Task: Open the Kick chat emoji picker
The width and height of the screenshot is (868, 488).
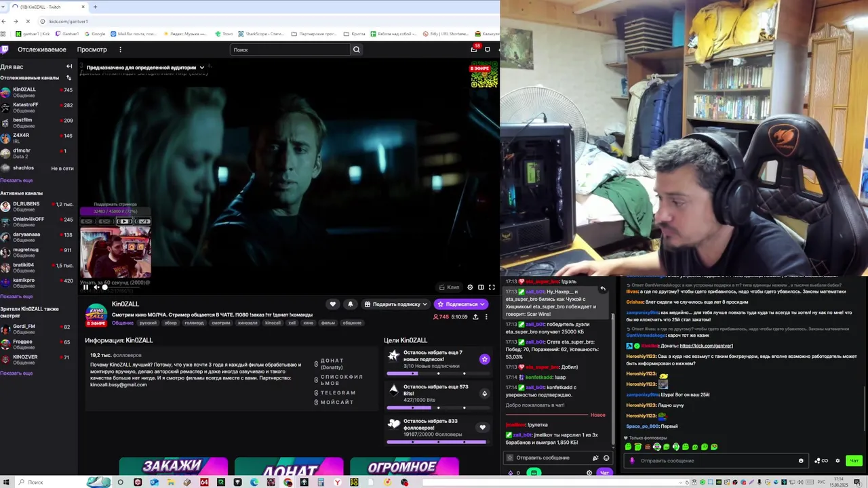Action: click(801, 461)
